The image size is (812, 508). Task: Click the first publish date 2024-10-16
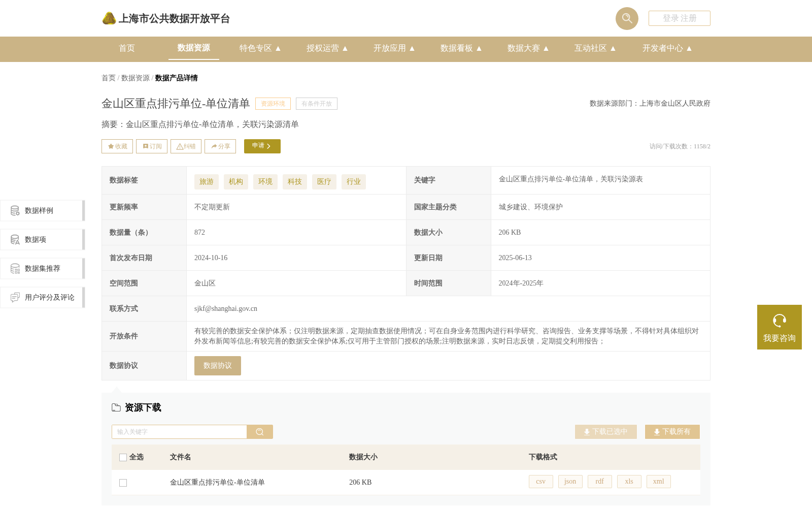tap(211, 258)
